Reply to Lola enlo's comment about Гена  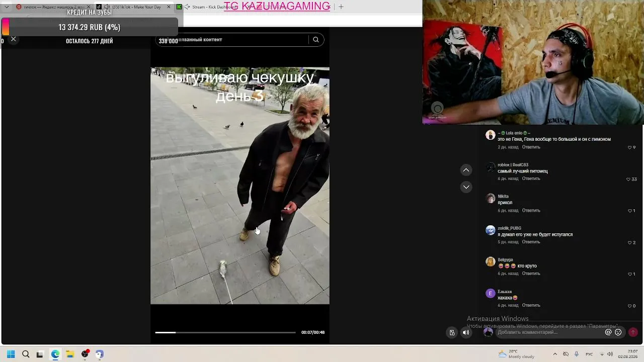click(x=531, y=147)
